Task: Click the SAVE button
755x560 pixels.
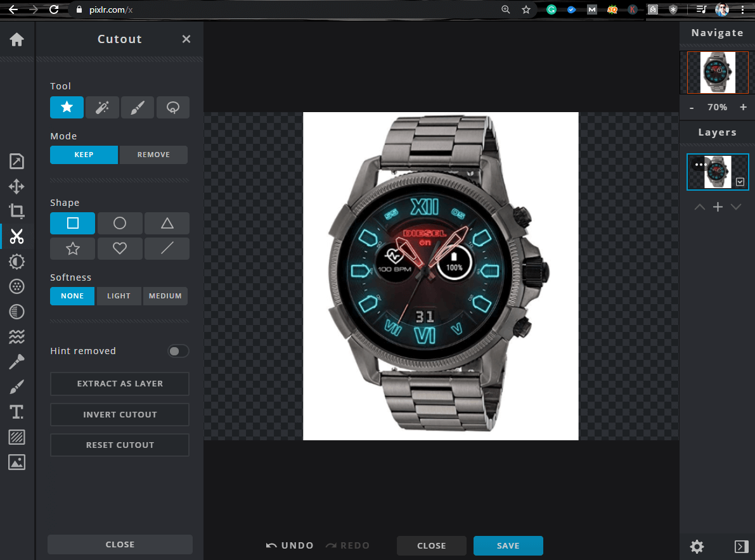Action: click(508, 545)
